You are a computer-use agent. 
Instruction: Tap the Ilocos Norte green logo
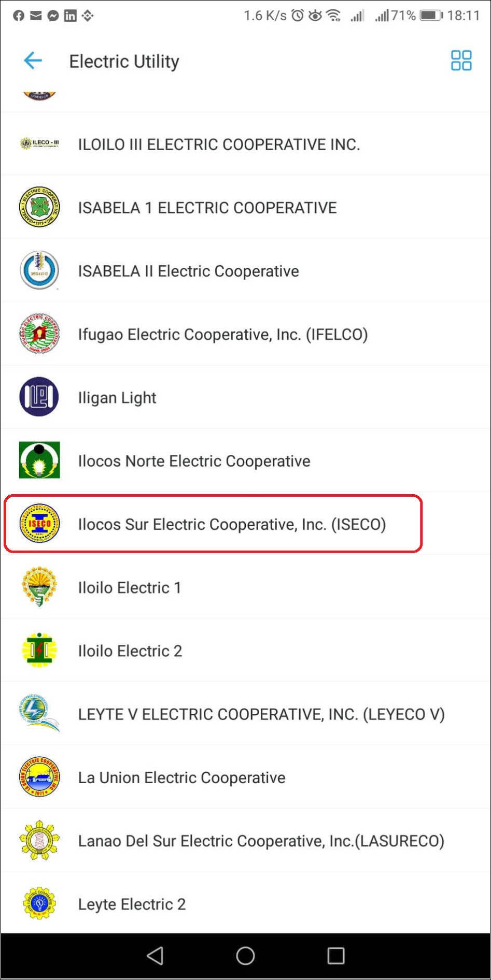point(39,460)
